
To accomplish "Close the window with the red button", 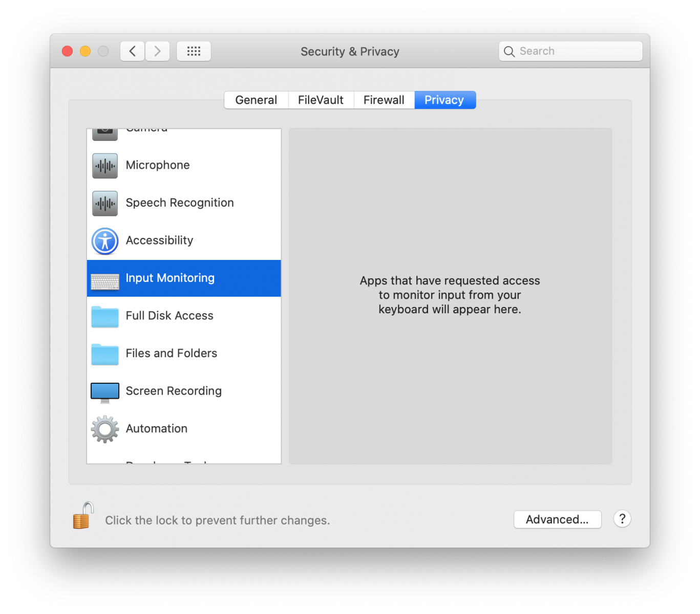I will pyautogui.click(x=67, y=51).
